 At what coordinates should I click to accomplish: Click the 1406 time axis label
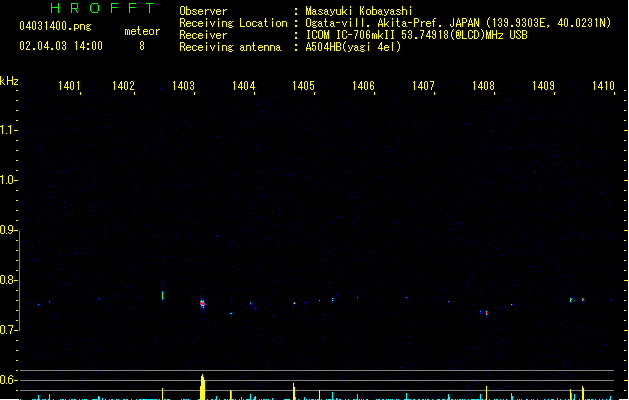pos(363,86)
